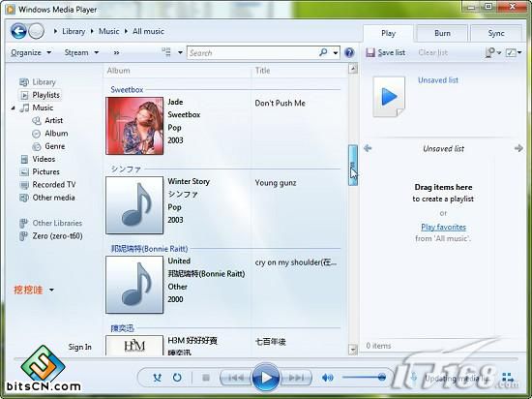
Task: Adjust the volume slider
Action: tap(364, 377)
